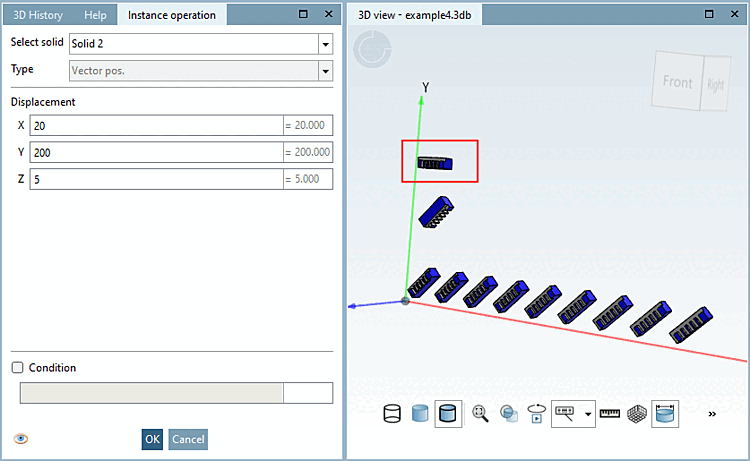This screenshot has width=750, height=461.
Task: Open the Help tab
Action: pos(95,15)
